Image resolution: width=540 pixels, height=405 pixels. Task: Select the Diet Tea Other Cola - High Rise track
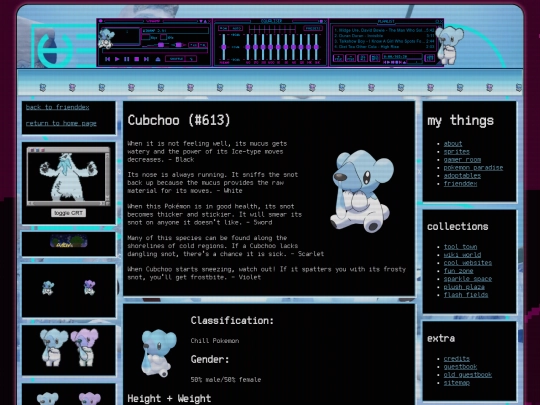(384, 47)
